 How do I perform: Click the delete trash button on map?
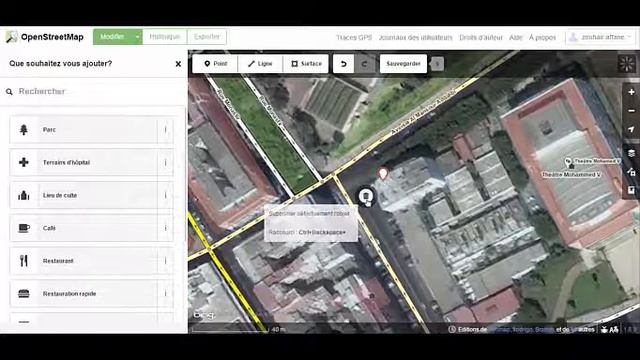click(366, 196)
